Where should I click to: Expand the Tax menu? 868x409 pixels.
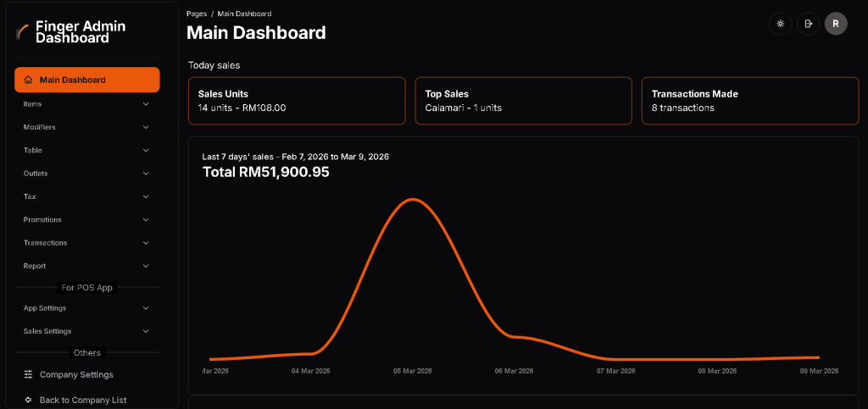coord(86,196)
